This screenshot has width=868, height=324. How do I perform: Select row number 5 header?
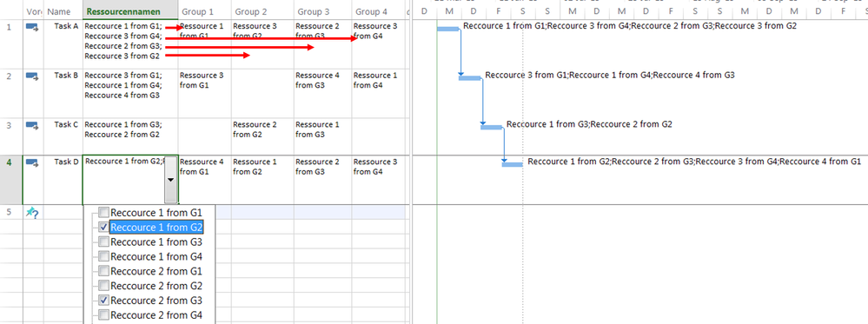click(x=11, y=212)
